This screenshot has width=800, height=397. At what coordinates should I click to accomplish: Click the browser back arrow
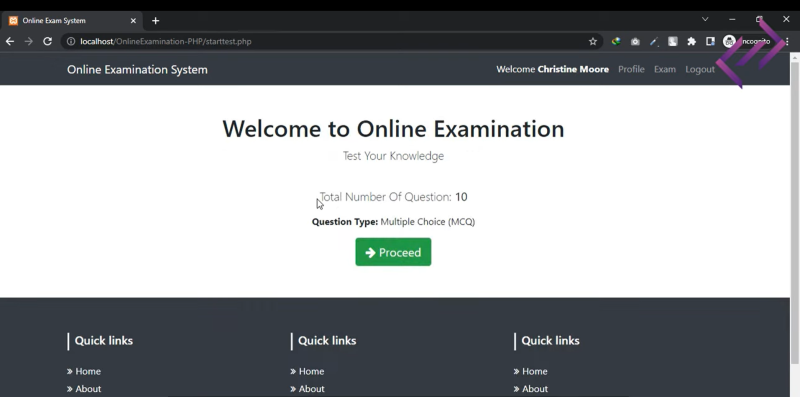(10, 41)
